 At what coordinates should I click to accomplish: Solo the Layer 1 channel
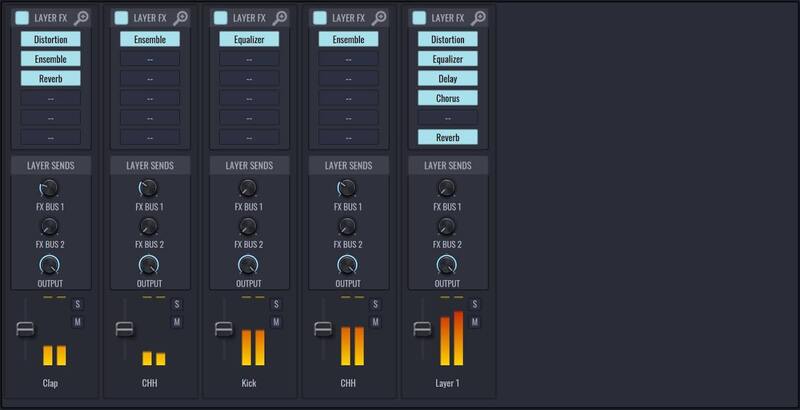pyautogui.click(x=475, y=304)
